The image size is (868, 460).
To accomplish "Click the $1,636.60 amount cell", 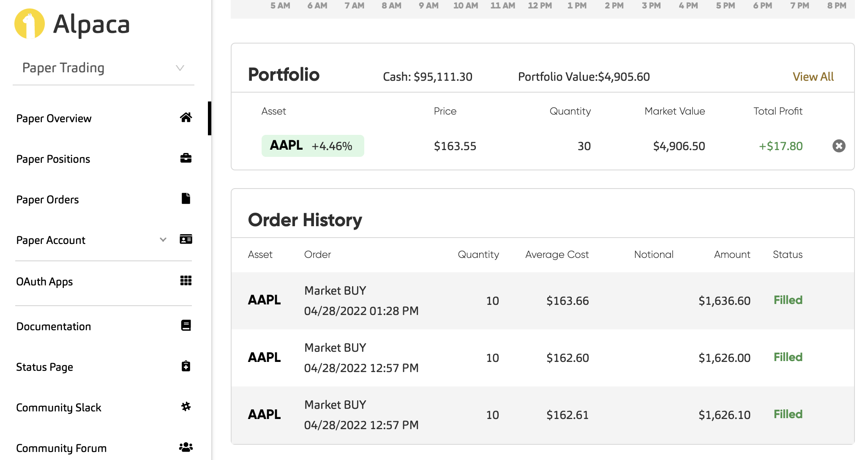I will click(x=724, y=301).
